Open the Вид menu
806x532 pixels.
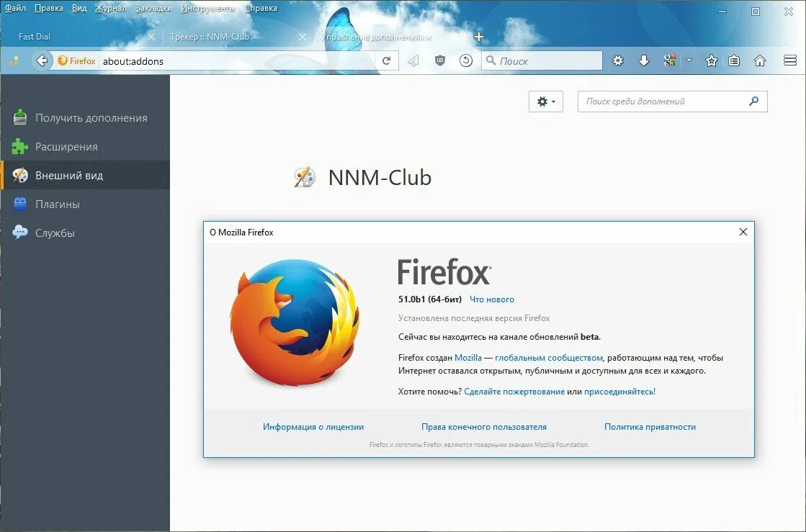pyautogui.click(x=79, y=8)
